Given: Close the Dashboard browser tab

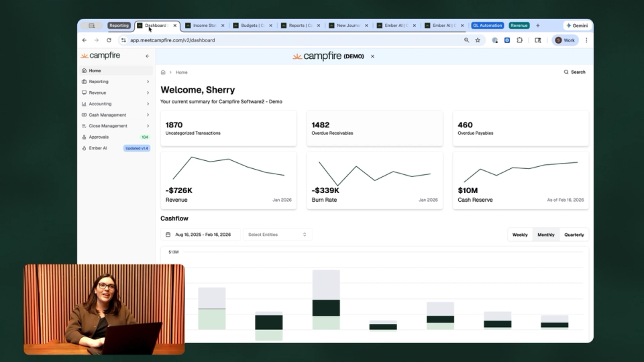Looking at the screenshot, I should click(x=175, y=25).
